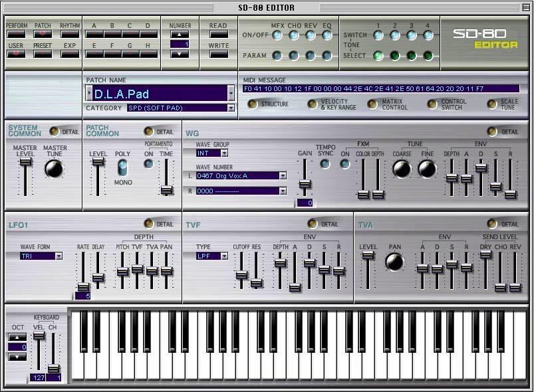
Task: Increase the patch Number with up arrow
Action: coord(180,34)
